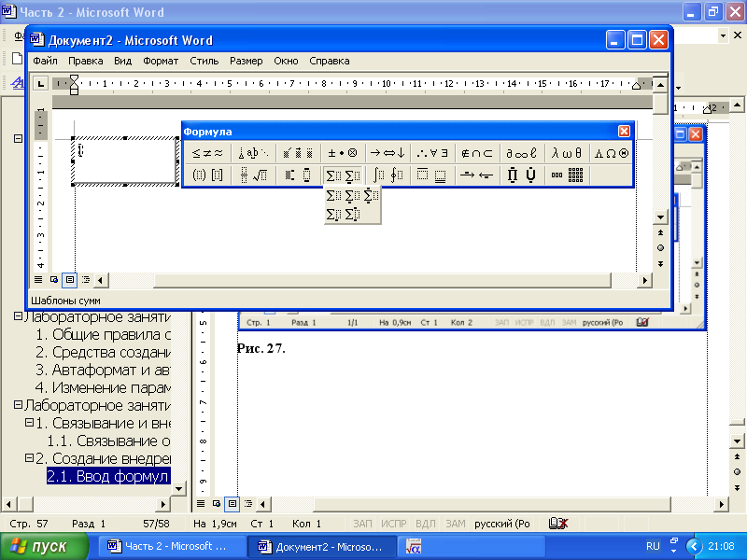Open fence templates palette with brackets
Viewport: 747px width, 560px height.
207,175
